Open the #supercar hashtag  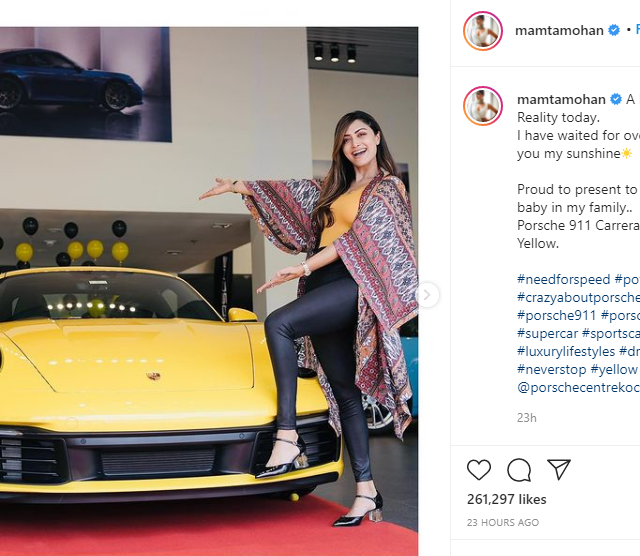pyautogui.click(x=547, y=334)
